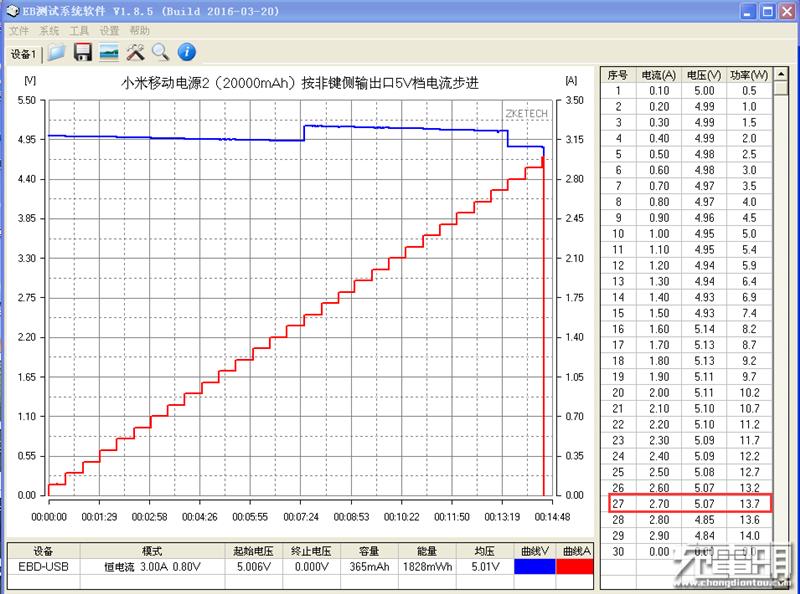Screen dimensions: 800x594
Task: Click the 365mAh capacity value
Action: [369, 566]
